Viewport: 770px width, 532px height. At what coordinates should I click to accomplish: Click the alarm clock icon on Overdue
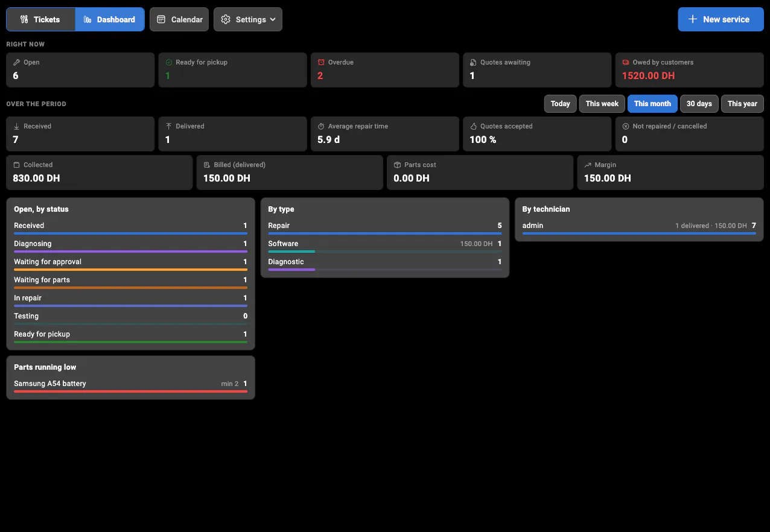point(321,62)
